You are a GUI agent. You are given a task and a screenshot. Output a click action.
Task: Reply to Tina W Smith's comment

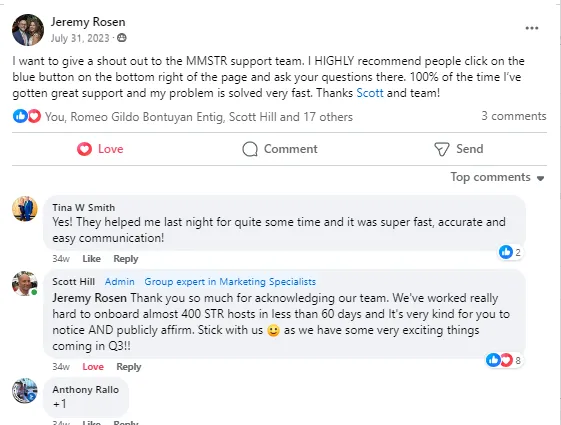click(126, 259)
